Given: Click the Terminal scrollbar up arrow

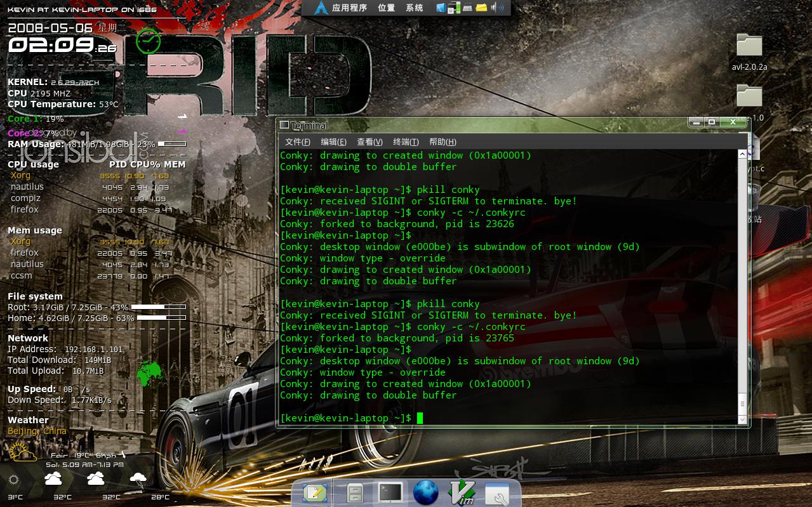Looking at the screenshot, I should (742, 154).
